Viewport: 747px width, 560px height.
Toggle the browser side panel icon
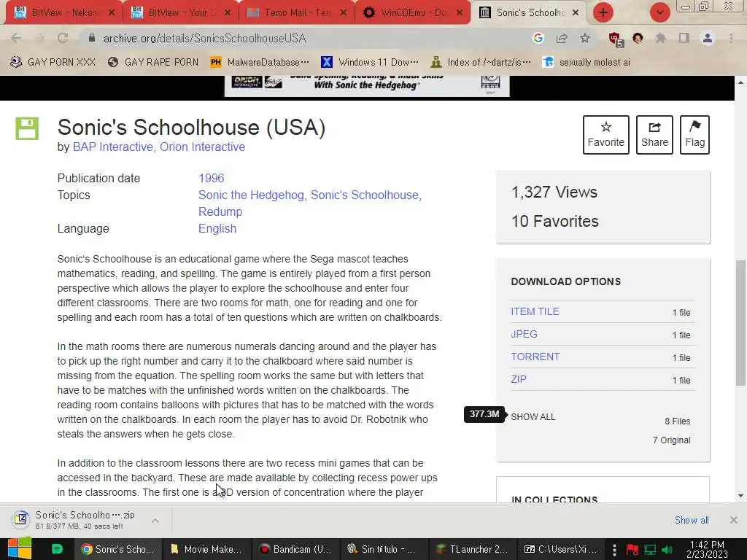coord(684,38)
